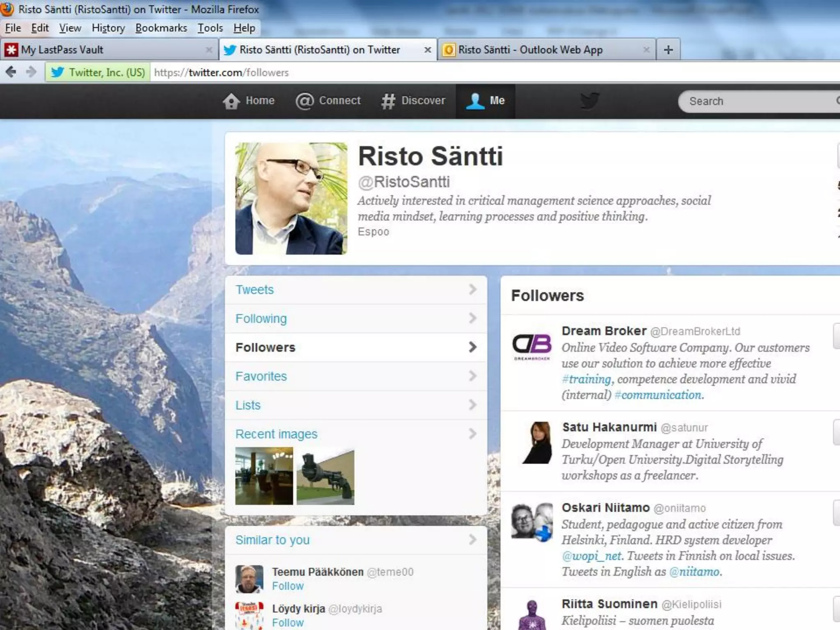Click the Outlook favicon on the third tab

pyautogui.click(x=449, y=50)
